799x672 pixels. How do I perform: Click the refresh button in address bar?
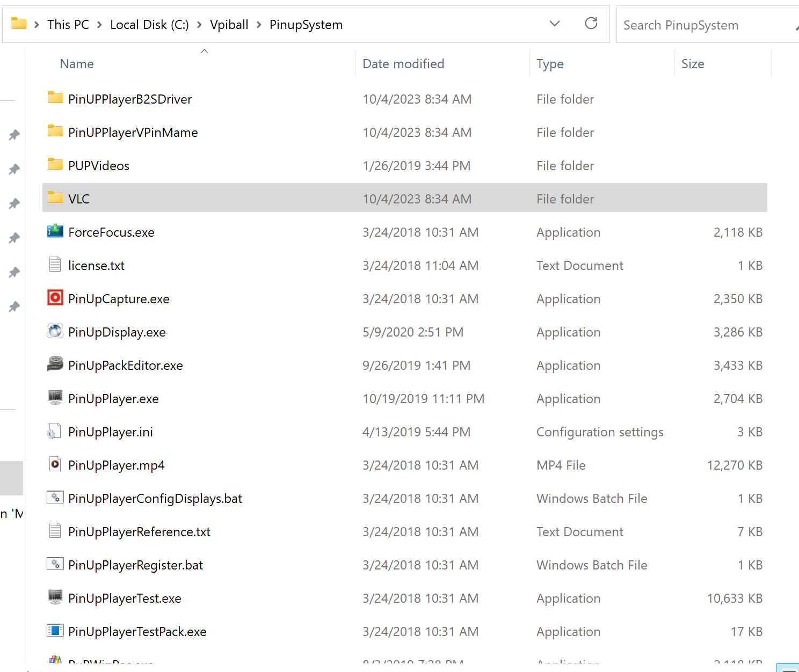pos(591,24)
